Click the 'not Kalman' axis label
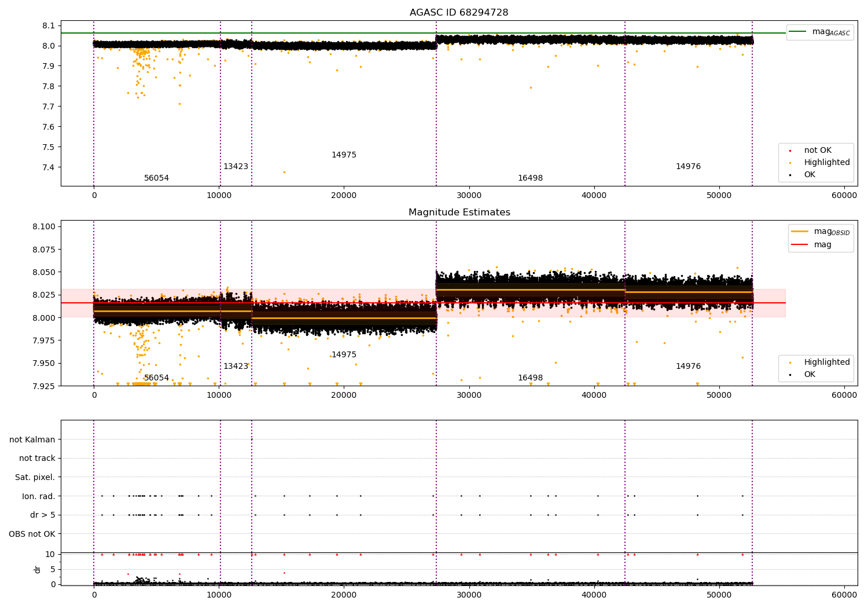Screen dimensions: 868x608 32,439
